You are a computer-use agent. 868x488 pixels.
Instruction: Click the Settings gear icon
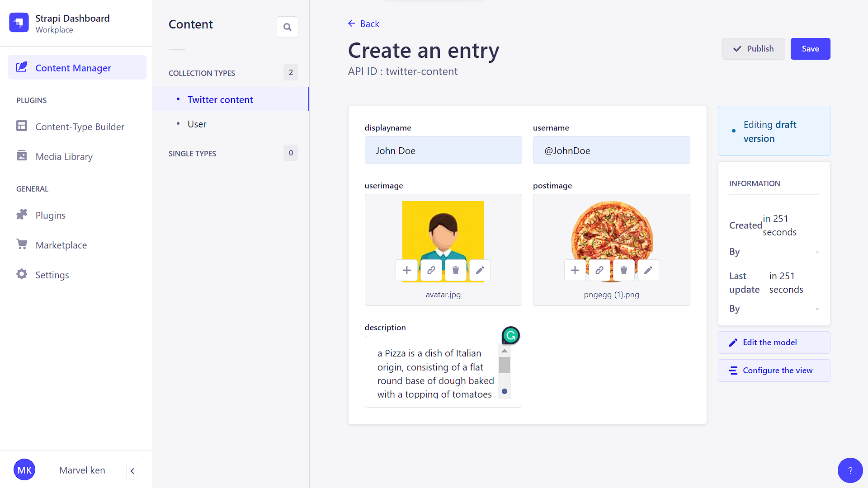click(x=22, y=274)
